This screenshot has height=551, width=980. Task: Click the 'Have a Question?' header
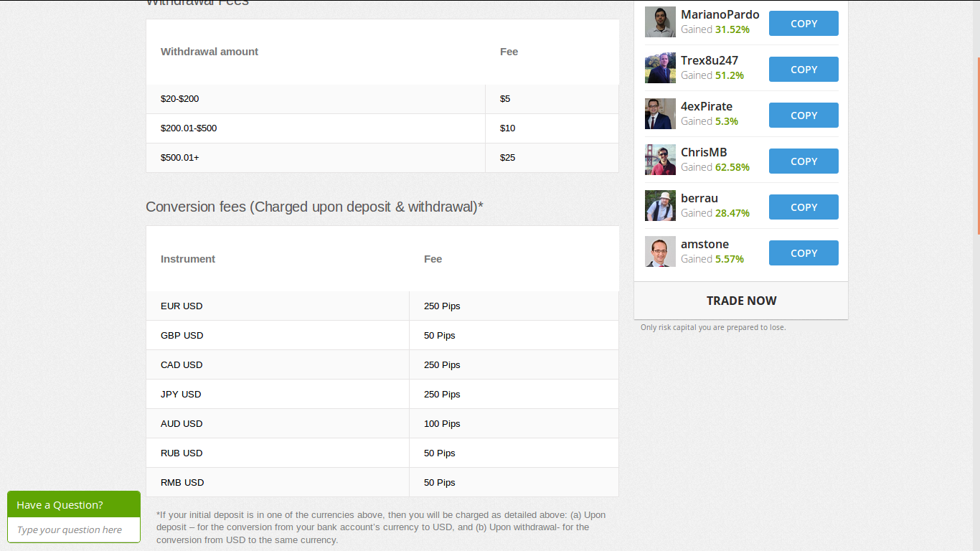click(73, 505)
